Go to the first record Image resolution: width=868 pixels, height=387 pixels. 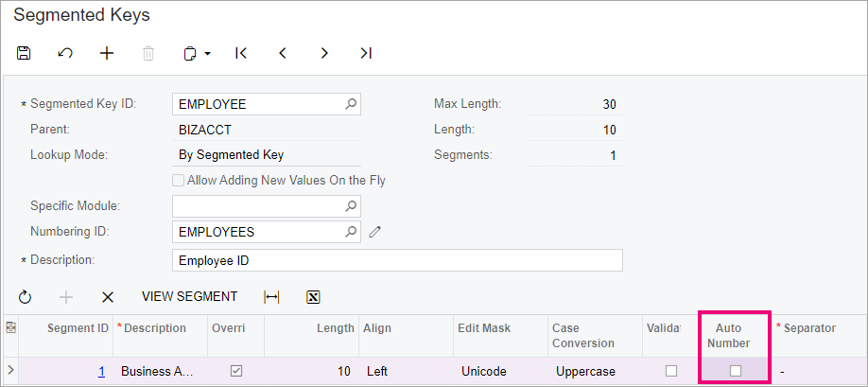click(x=241, y=53)
